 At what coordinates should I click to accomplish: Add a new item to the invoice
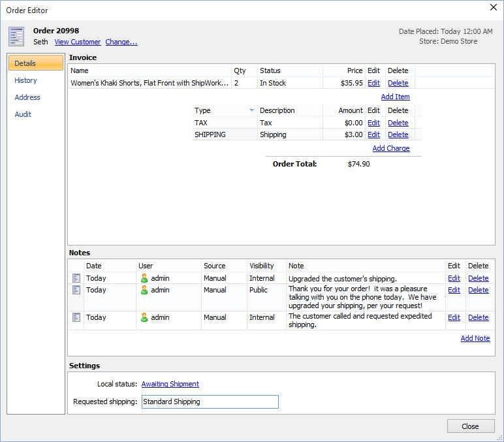[395, 97]
